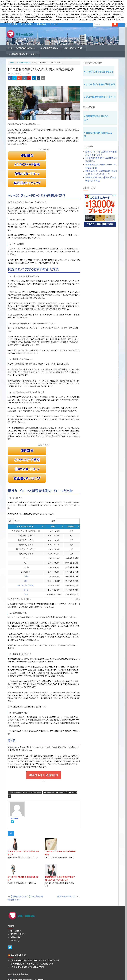
Task: Open the フクホー link in the table
Action: (x=26, y=576)
